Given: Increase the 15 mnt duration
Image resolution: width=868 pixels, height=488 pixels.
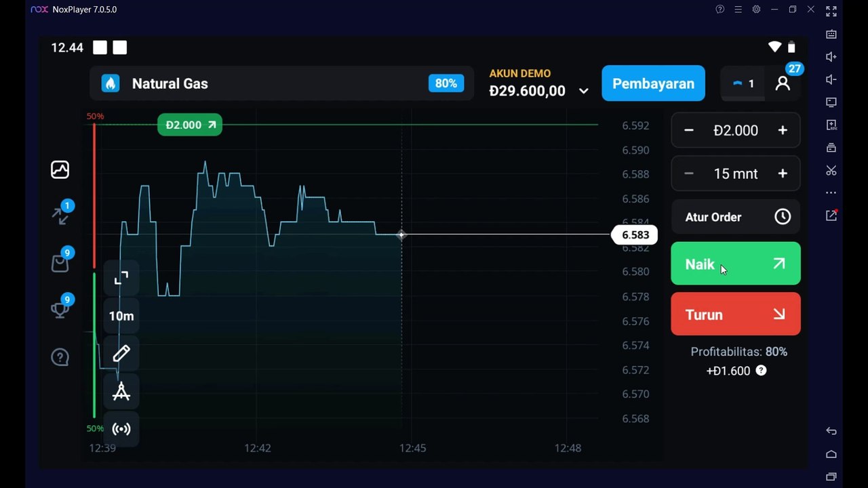Looking at the screenshot, I should click(x=783, y=174).
